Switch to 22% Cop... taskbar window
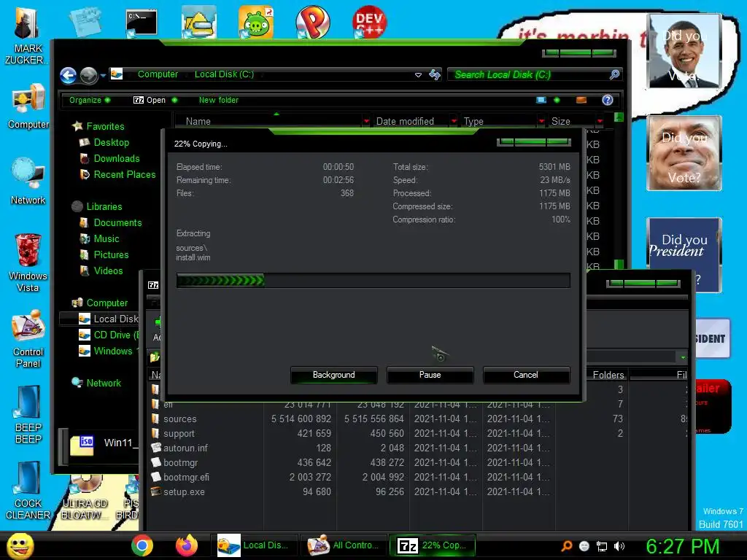 tap(433, 545)
